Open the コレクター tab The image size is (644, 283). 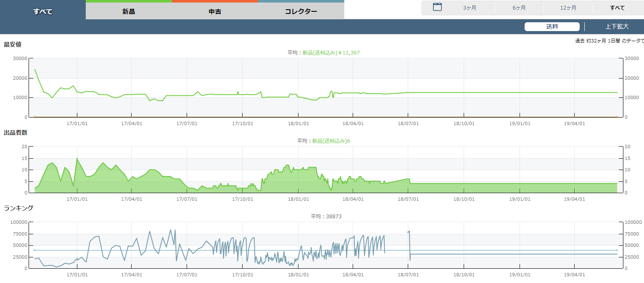click(x=301, y=11)
